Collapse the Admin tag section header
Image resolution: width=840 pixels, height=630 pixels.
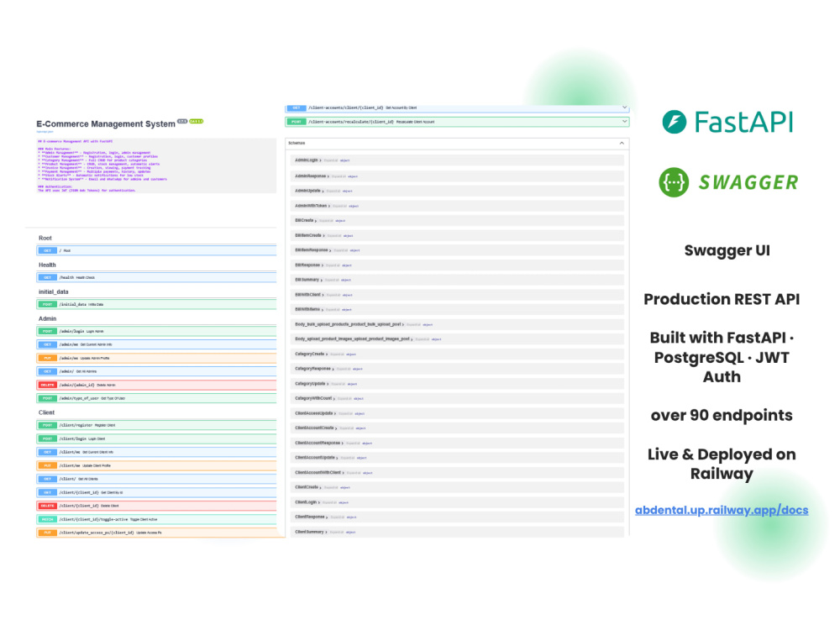(47, 318)
